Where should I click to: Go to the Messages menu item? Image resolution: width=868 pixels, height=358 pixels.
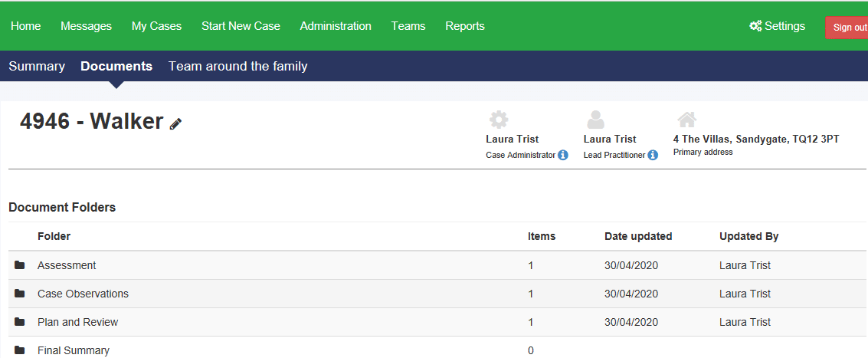86,26
